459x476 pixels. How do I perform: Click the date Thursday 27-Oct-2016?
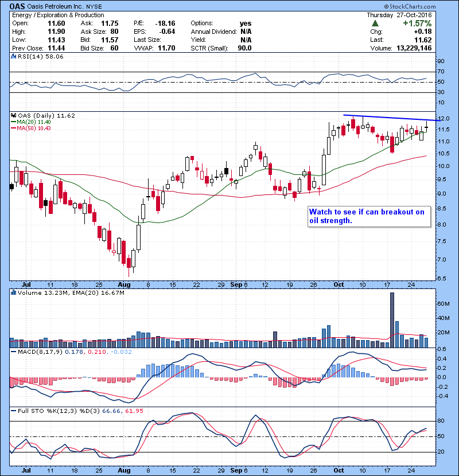coord(399,15)
